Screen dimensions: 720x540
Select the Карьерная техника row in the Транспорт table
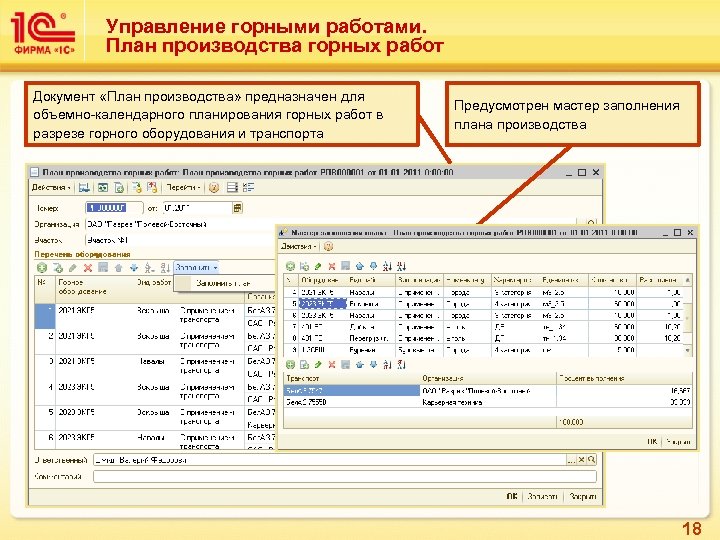tap(488, 402)
